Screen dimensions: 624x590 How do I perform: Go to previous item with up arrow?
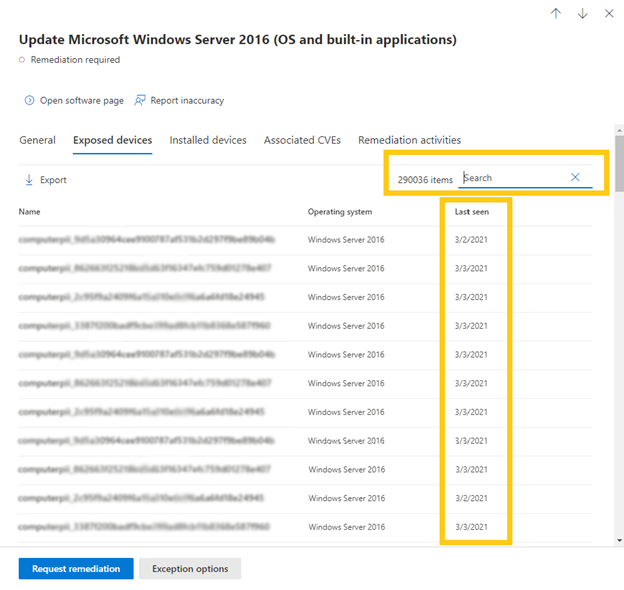[x=556, y=14]
